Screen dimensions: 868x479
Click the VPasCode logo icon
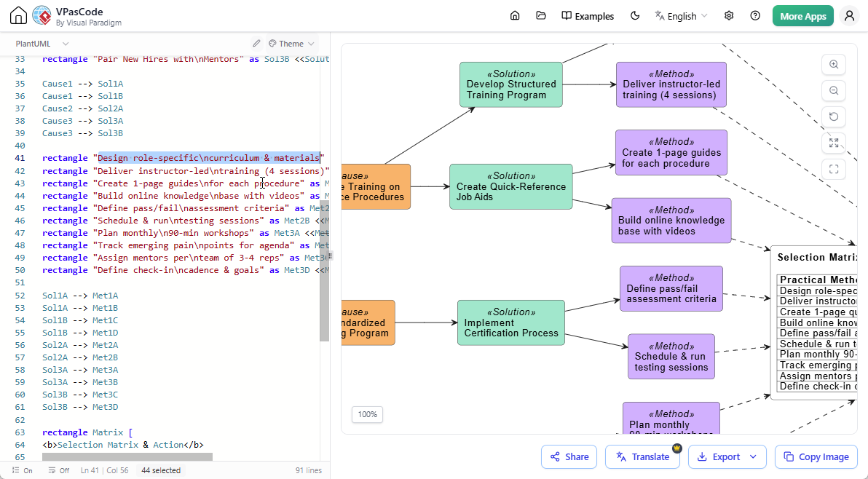[x=42, y=15]
